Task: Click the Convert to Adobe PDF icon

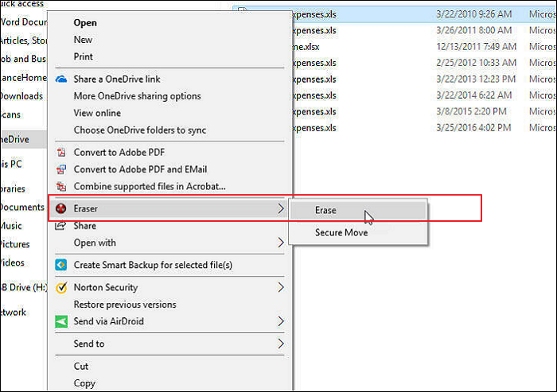Action: [60, 152]
